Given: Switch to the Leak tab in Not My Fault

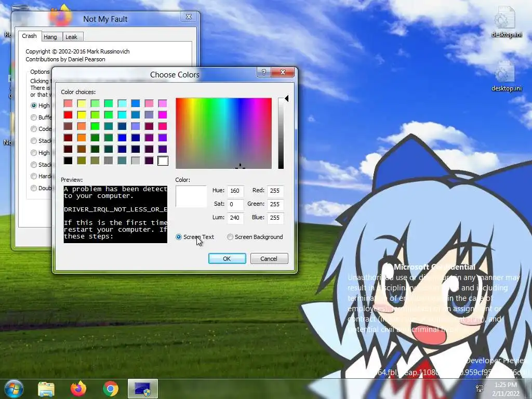Looking at the screenshot, I should [x=71, y=37].
